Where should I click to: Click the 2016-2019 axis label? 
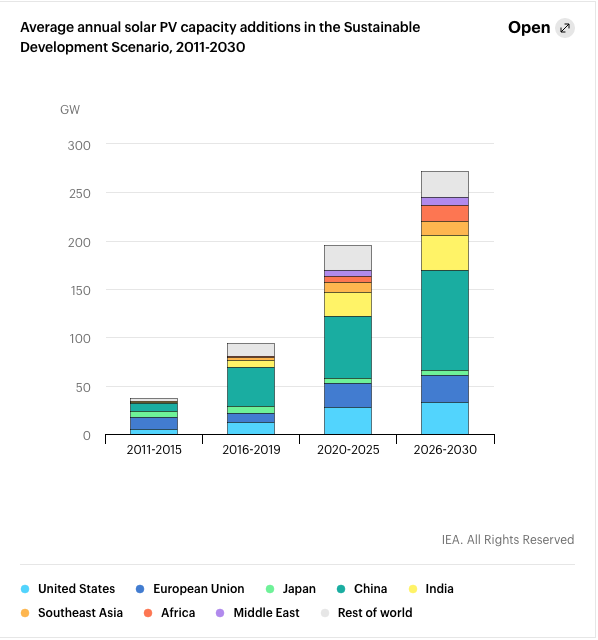251,450
